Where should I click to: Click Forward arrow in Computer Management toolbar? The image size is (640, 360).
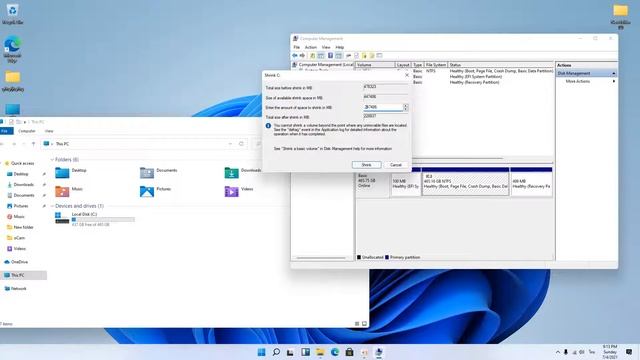[302, 56]
